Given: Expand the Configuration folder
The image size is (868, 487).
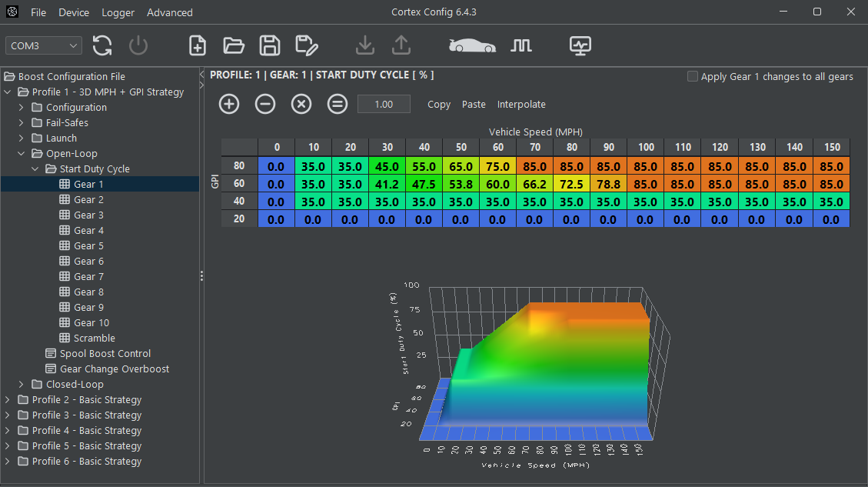Looking at the screenshot, I should coord(22,108).
